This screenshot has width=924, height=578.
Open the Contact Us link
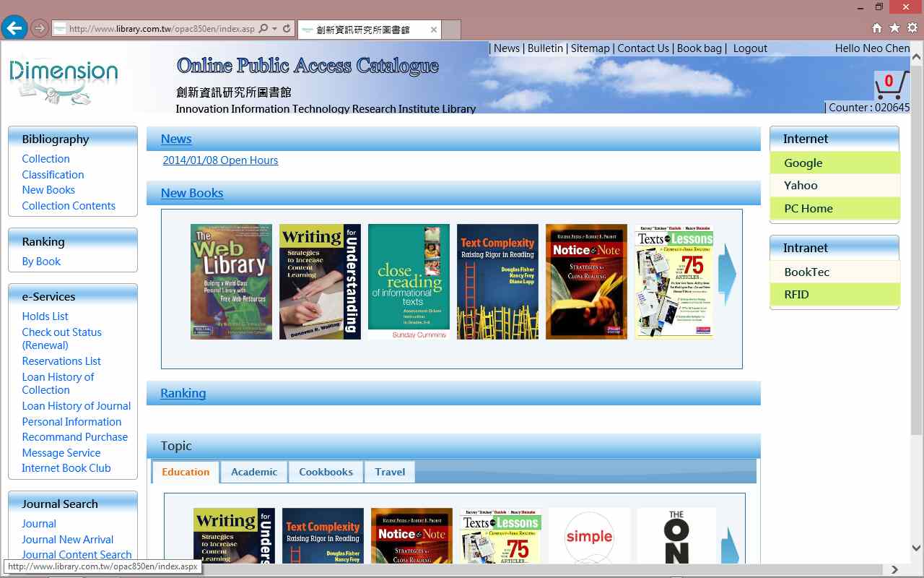pyautogui.click(x=643, y=48)
